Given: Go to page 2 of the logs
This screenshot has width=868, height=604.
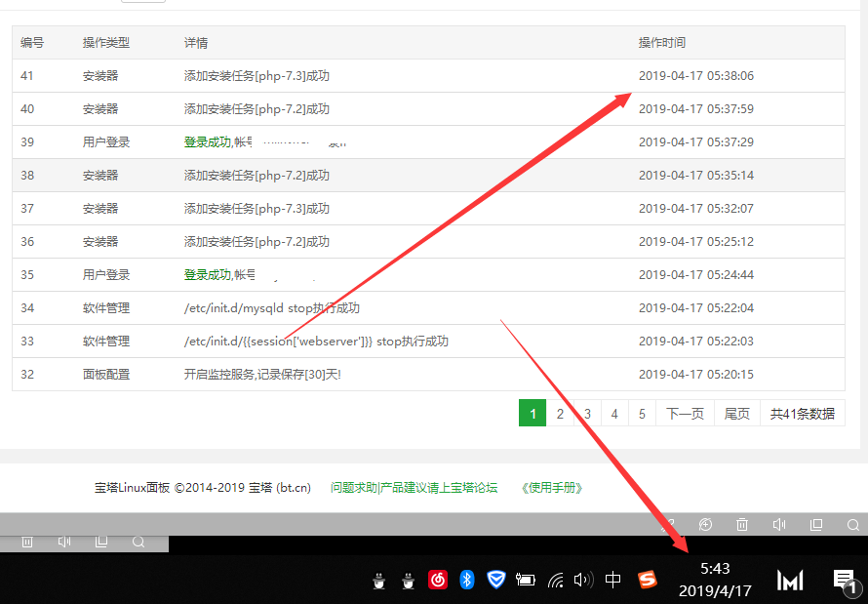Looking at the screenshot, I should [x=560, y=414].
